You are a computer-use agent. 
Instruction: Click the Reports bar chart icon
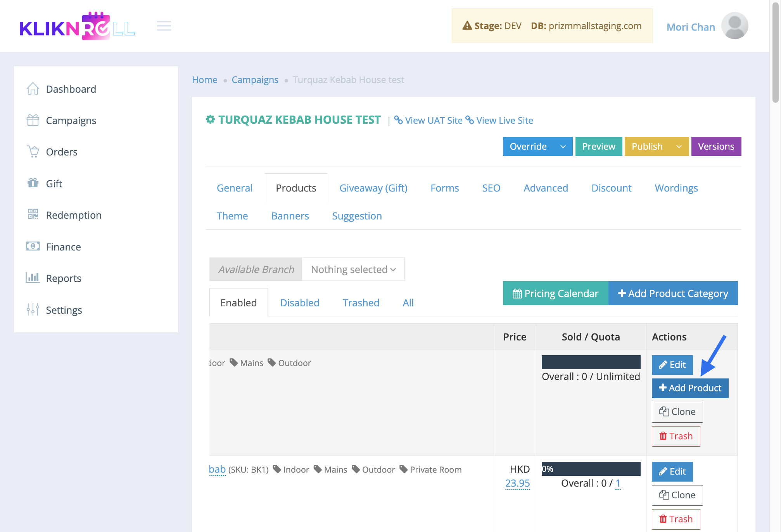click(33, 278)
